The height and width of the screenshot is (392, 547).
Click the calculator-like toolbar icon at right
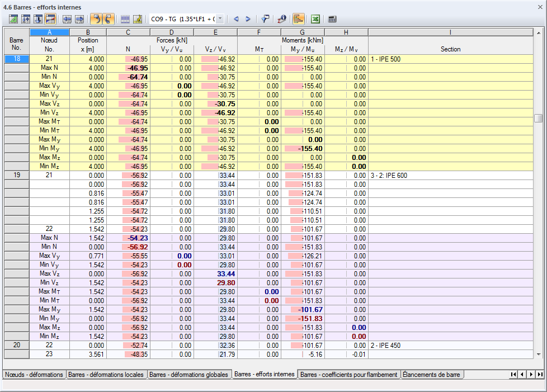(332, 19)
